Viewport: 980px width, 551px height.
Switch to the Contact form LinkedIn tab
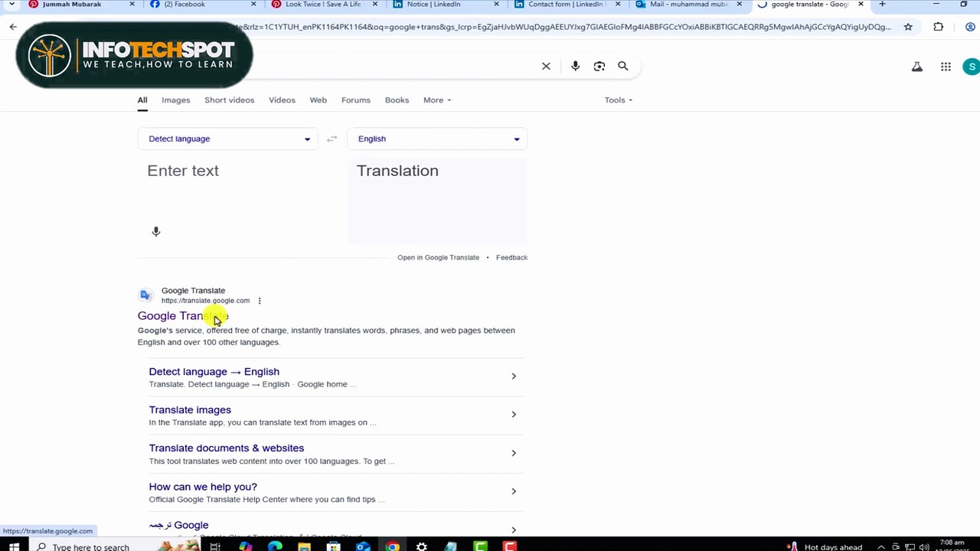[x=567, y=5]
